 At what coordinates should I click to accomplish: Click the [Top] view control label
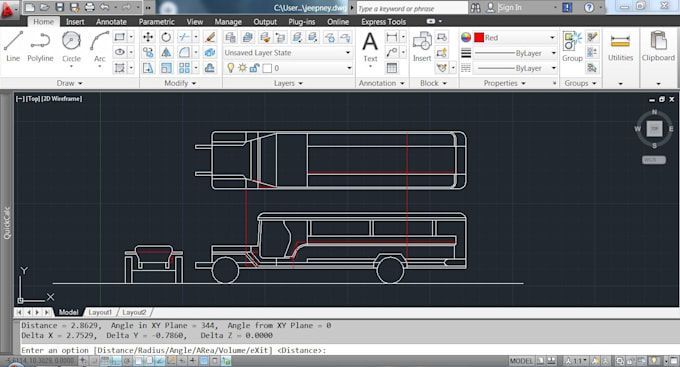[x=33, y=99]
